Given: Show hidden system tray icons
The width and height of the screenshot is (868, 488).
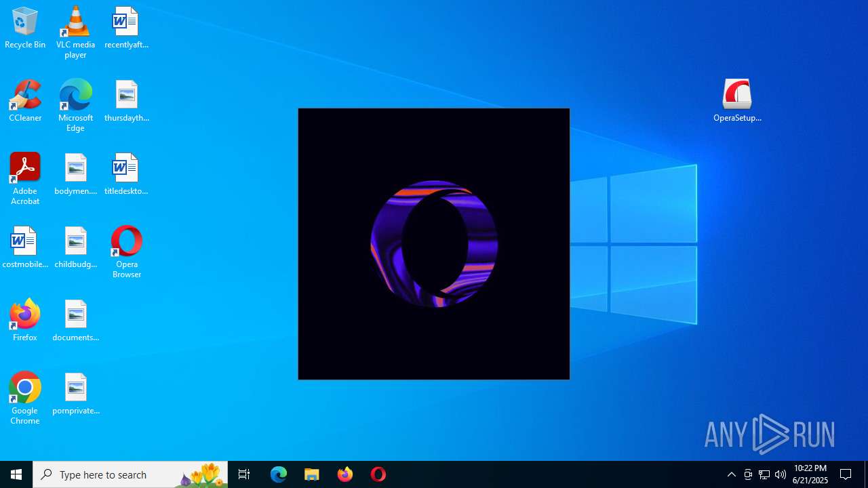Looking at the screenshot, I should click(x=732, y=474).
